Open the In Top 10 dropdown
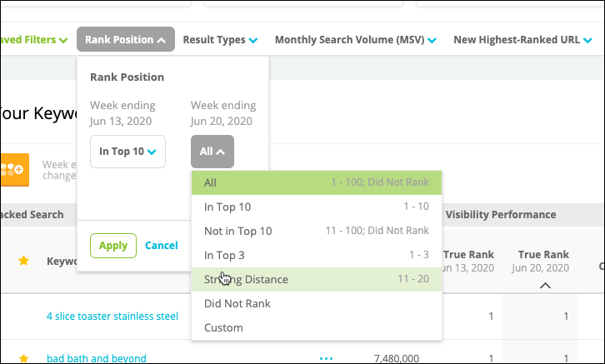The width and height of the screenshot is (605, 364). click(127, 152)
